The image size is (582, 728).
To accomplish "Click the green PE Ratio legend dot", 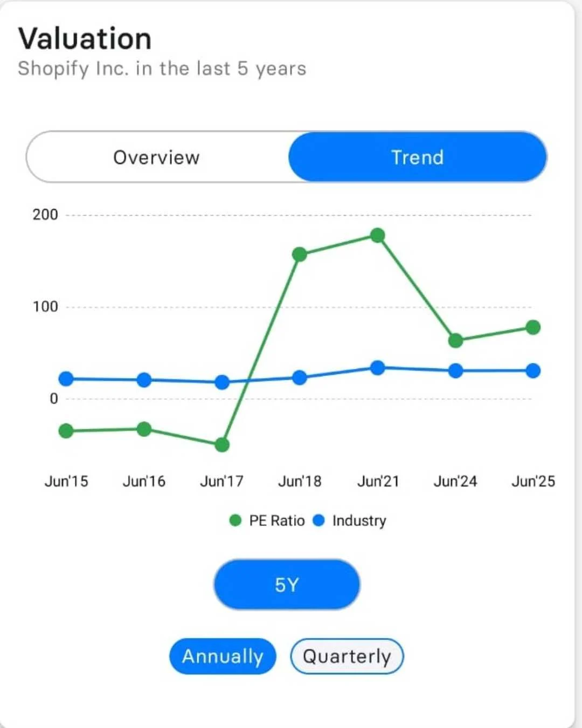I will (x=235, y=520).
